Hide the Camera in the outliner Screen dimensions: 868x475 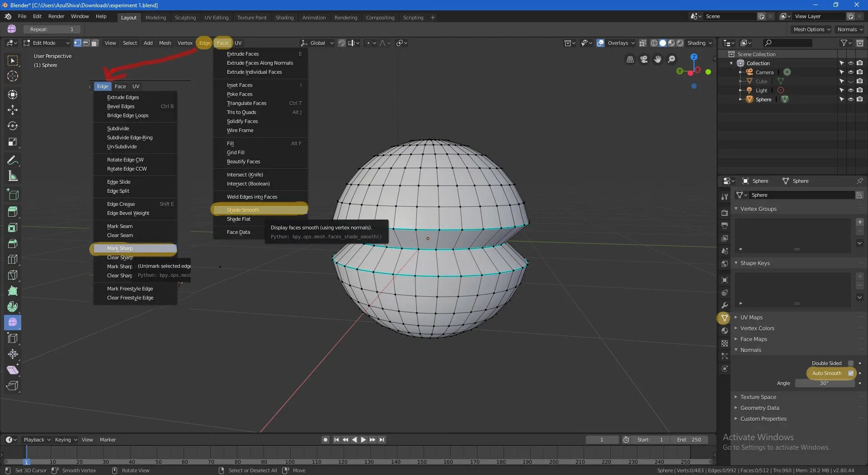[x=850, y=72]
